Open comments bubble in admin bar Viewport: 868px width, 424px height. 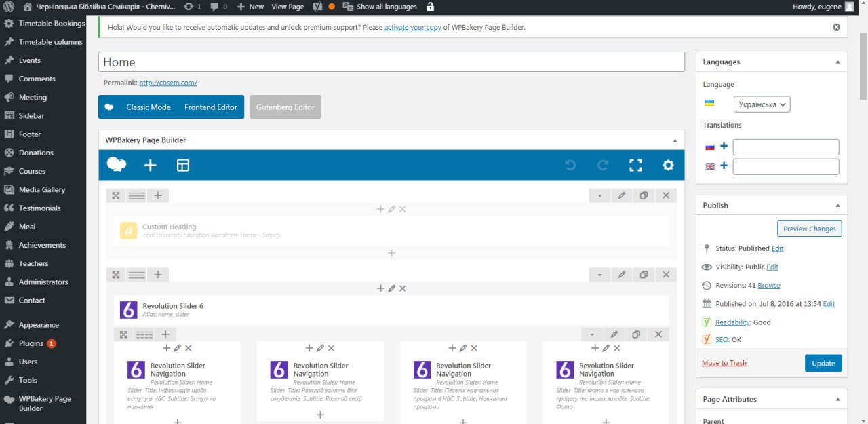click(x=218, y=7)
